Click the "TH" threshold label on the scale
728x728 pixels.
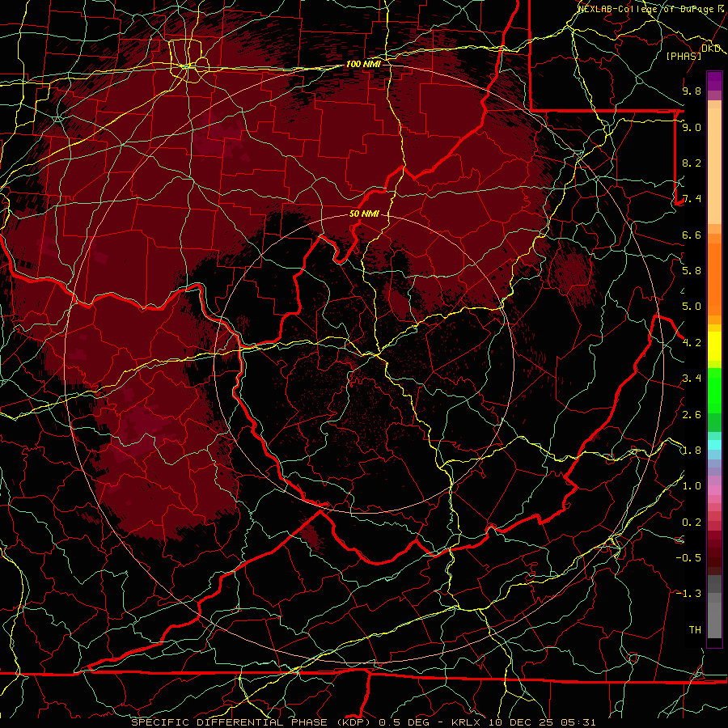click(x=695, y=630)
